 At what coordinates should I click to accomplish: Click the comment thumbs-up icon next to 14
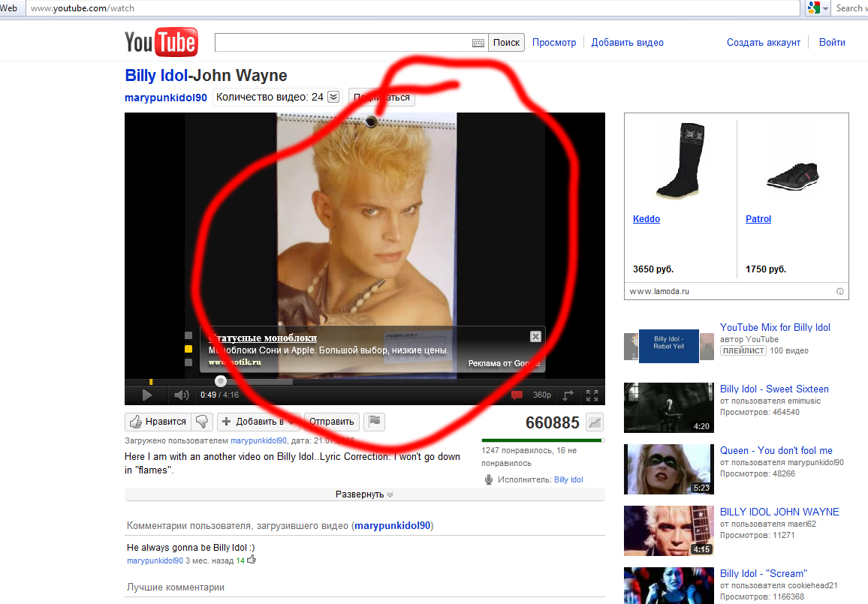point(252,560)
